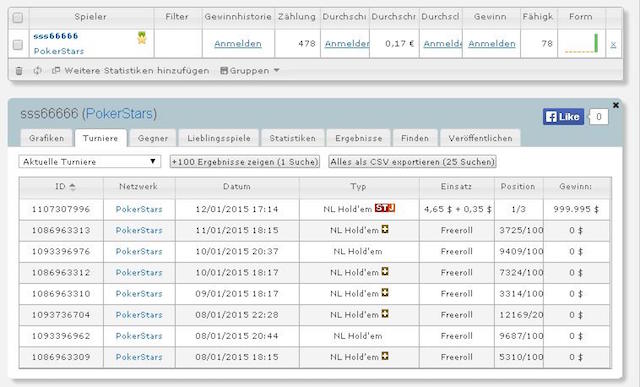Click the sss66666 player name link
Viewport: 640px width, 387px height.
pos(56,36)
